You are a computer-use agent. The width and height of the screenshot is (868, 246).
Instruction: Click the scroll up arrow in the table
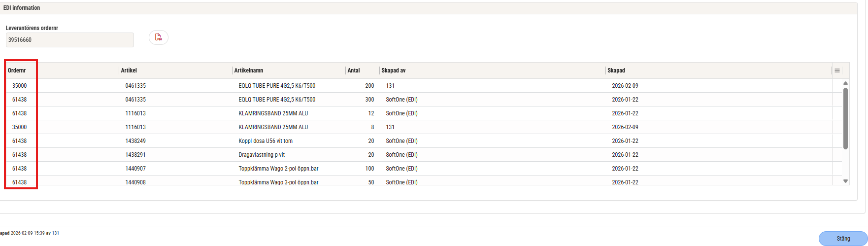tap(845, 83)
